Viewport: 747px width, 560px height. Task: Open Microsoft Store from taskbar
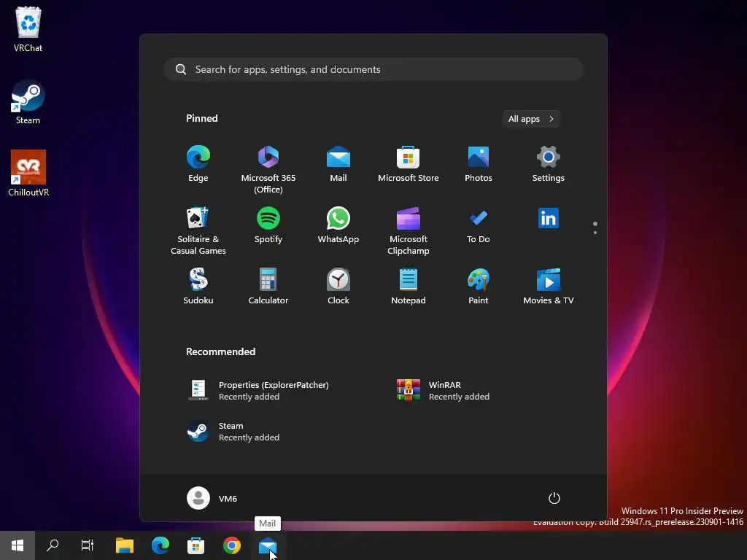[196, 545]
